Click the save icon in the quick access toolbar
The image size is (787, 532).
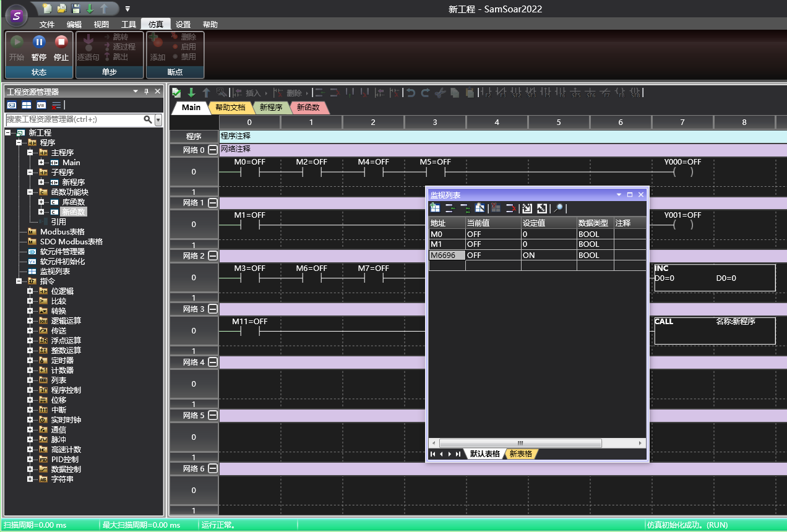coord(75,9)
